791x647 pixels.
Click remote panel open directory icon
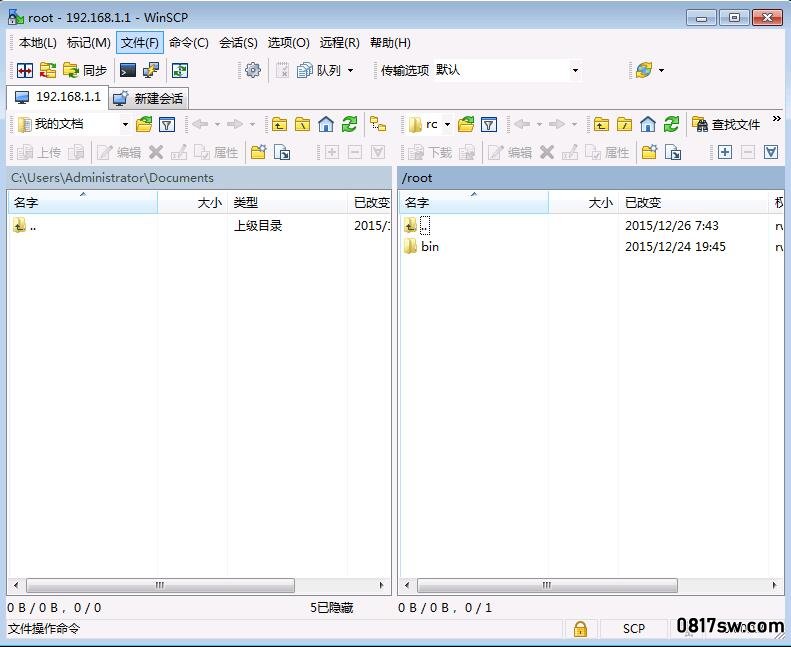pyautogui.click(x=466, y=124)
